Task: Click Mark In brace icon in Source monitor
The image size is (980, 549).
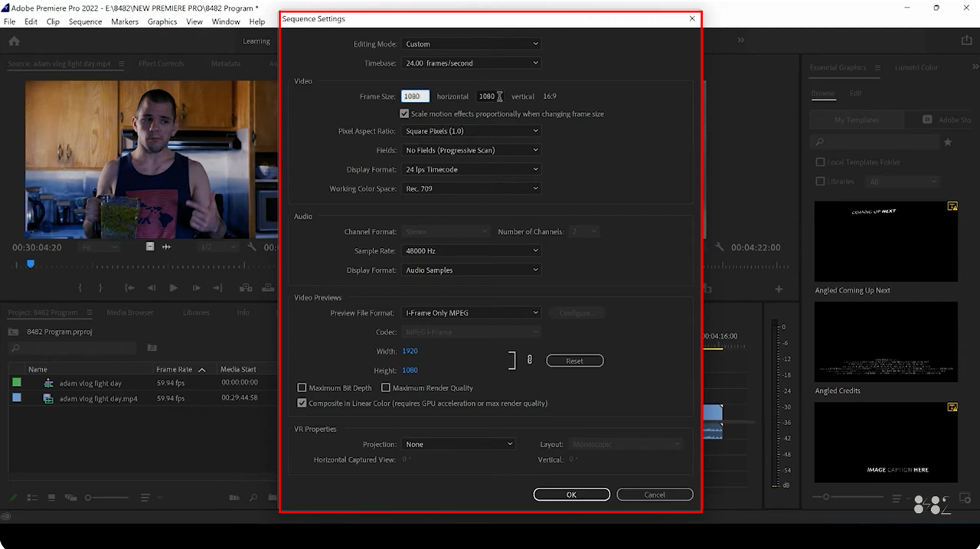Action: (80, 288)
